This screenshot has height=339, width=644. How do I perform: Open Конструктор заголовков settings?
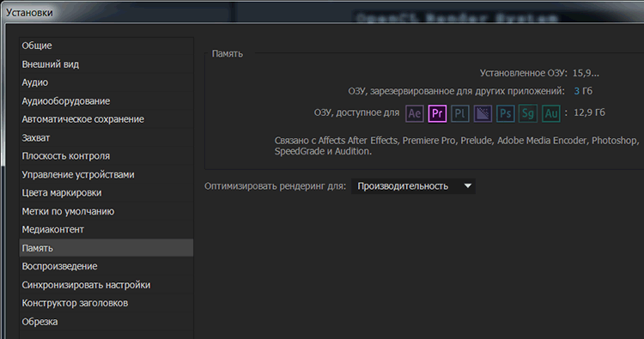coord(106,303)
